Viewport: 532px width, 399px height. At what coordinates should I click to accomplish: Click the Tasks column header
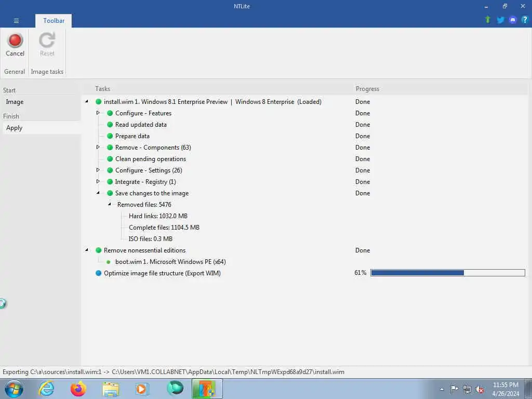(102, 88)
